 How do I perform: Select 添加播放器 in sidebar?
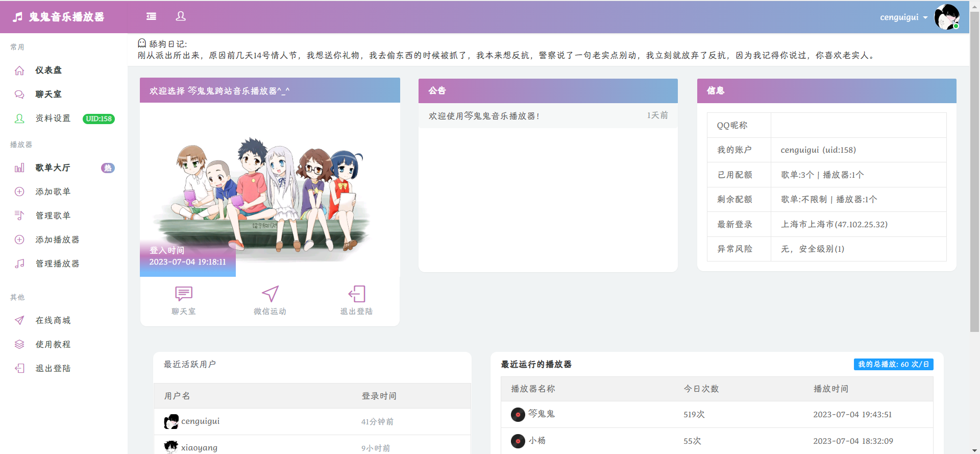coord(57,240)
